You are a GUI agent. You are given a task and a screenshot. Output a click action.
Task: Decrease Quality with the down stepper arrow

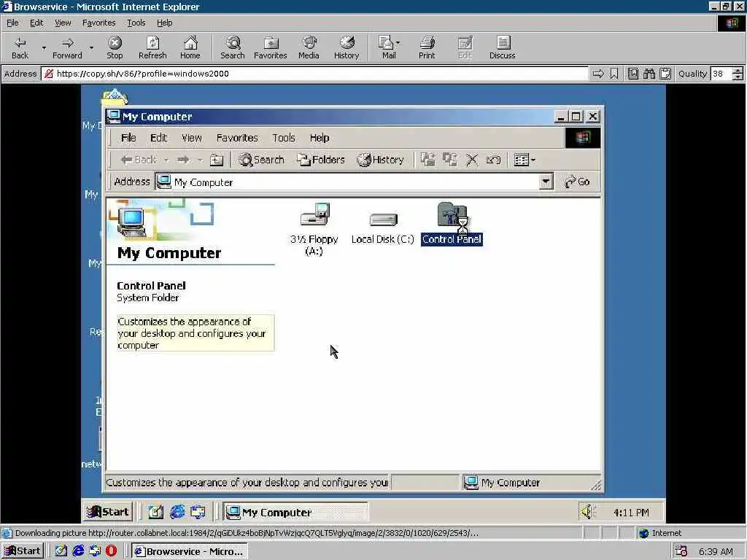coord(738,77)
